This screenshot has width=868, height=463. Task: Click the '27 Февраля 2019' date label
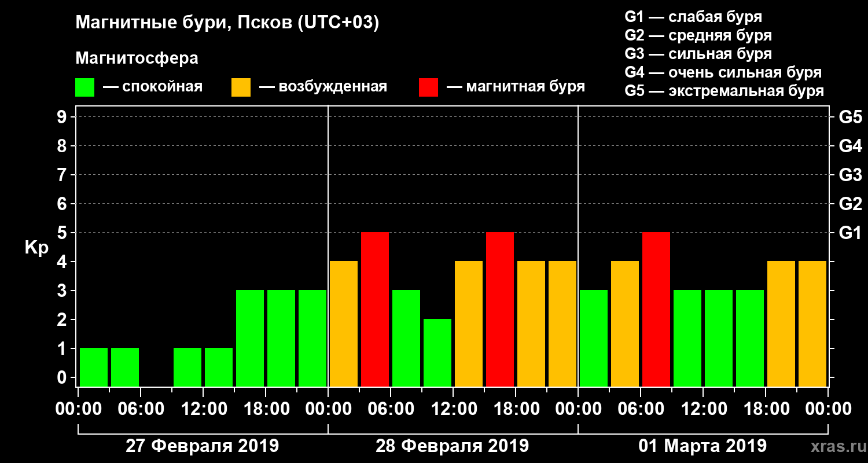(203, 446)
